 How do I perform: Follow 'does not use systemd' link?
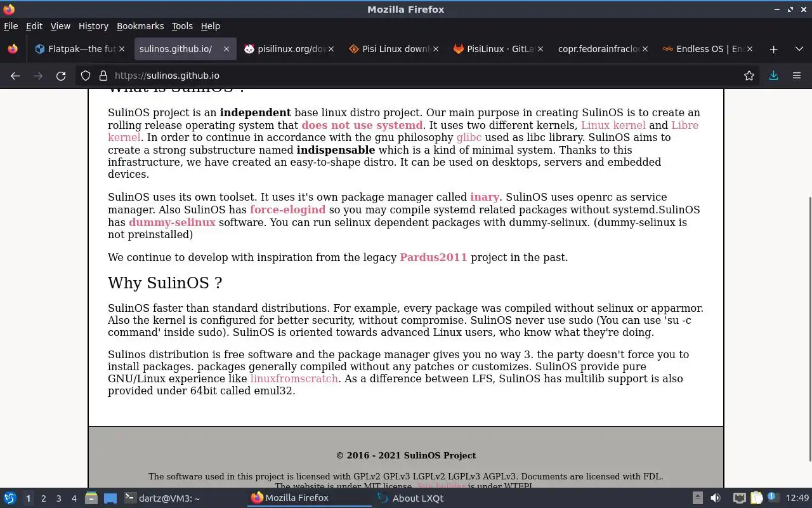click(x=362, y=125)
